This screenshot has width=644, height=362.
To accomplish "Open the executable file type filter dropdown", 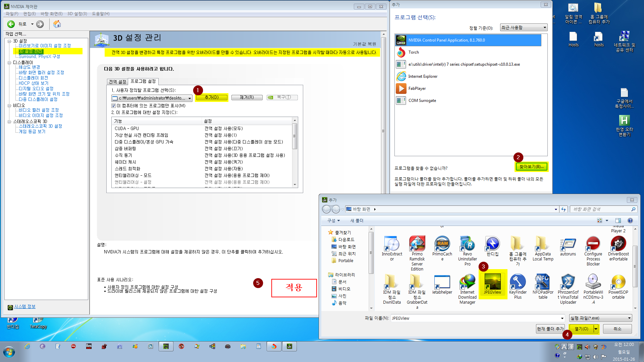I will pyautogui.click(x=601, y=318).
